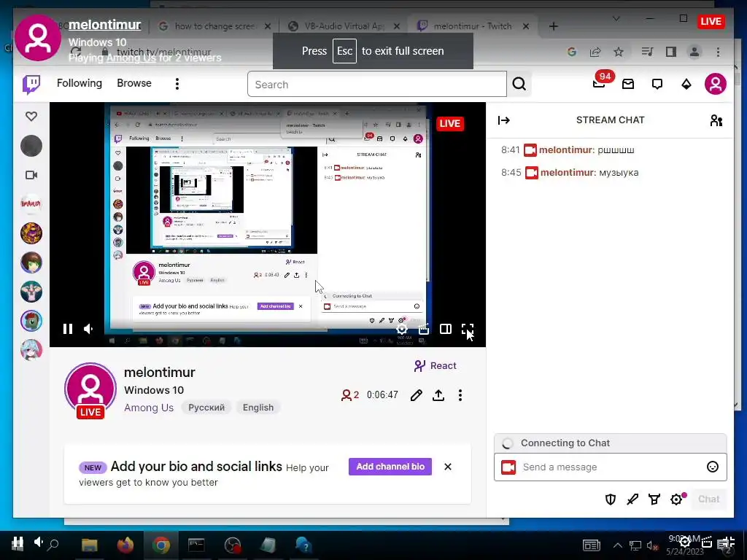This screenshot has width=747, height=560.
Task: Click the sword moderator tools icon
Action: pos(632,499)
